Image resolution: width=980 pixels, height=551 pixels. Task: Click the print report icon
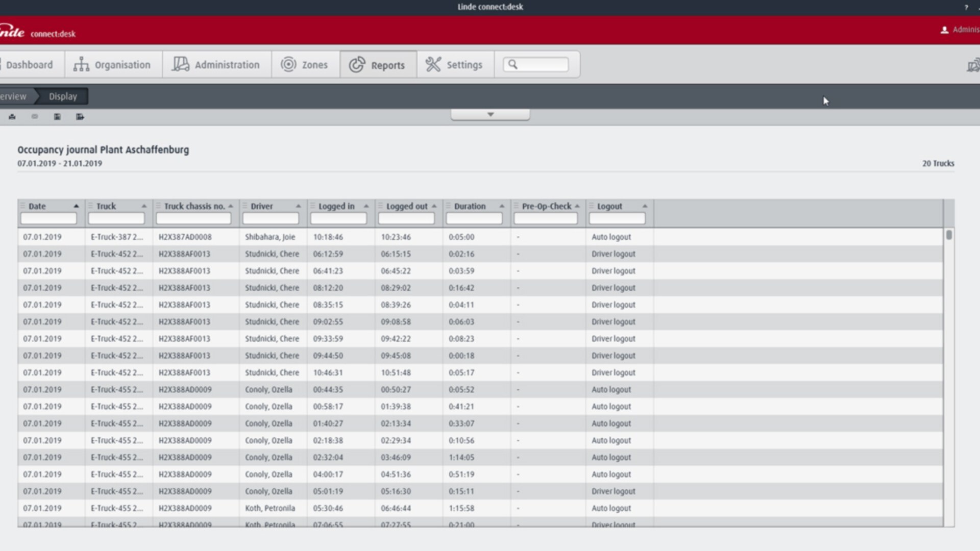(12, 117)
